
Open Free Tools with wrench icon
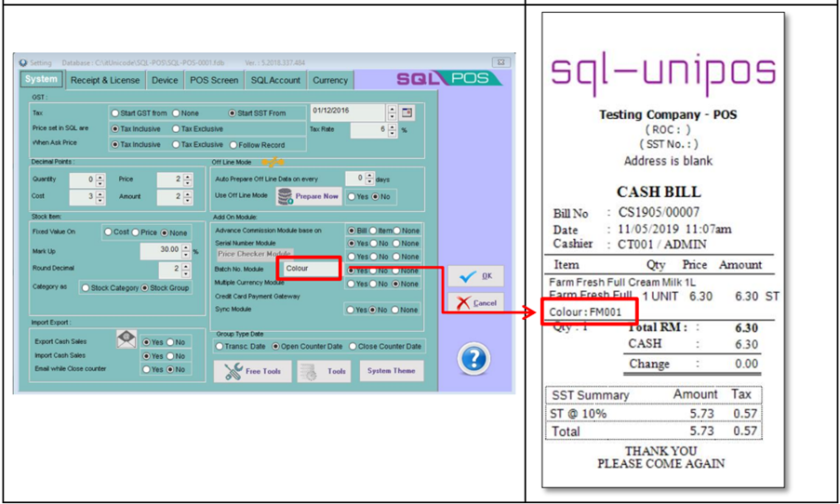point(251,371)
